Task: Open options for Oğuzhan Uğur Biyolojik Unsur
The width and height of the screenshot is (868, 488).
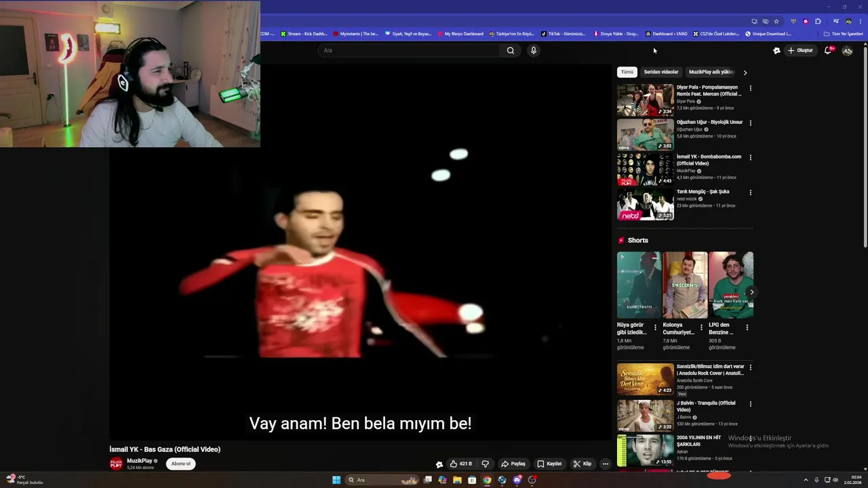Action: [750, 123]
